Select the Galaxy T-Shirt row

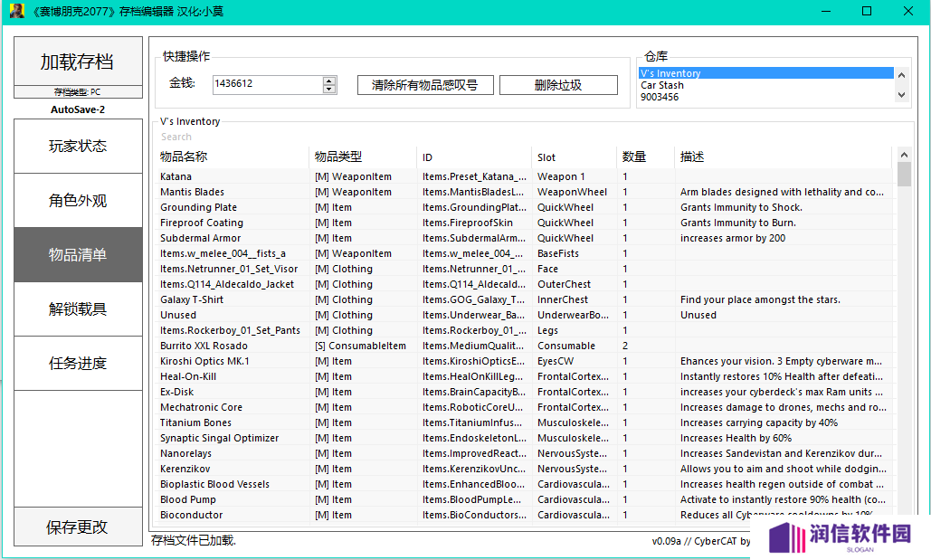tap(524, 299)
